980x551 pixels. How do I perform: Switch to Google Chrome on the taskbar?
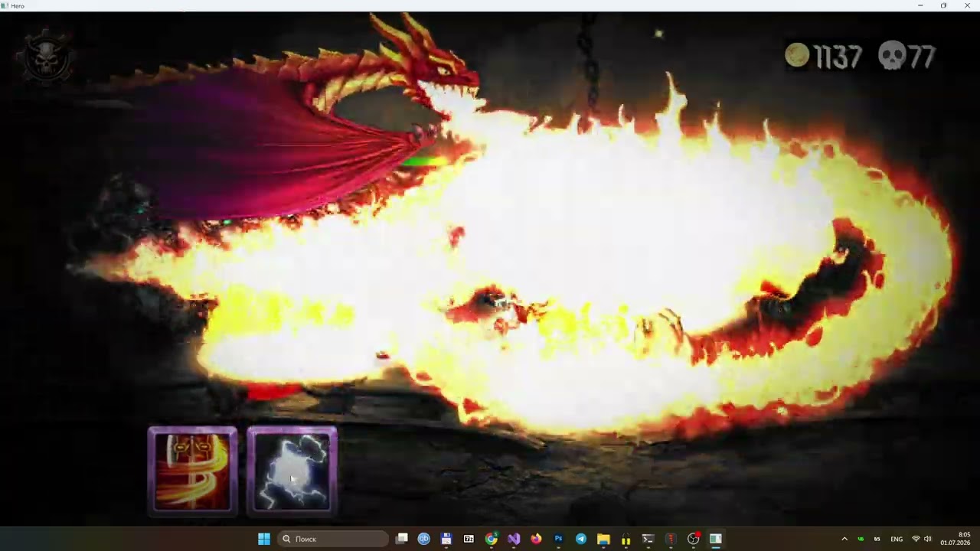click(x=491, y=539)
